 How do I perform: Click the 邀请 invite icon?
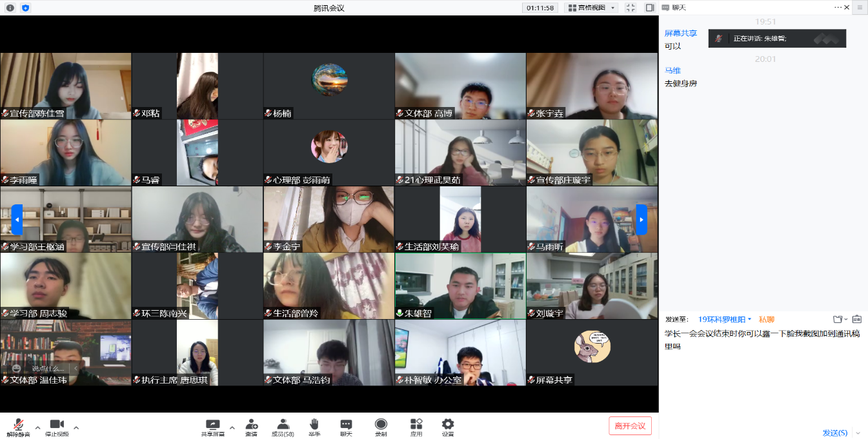click(251, 425)
